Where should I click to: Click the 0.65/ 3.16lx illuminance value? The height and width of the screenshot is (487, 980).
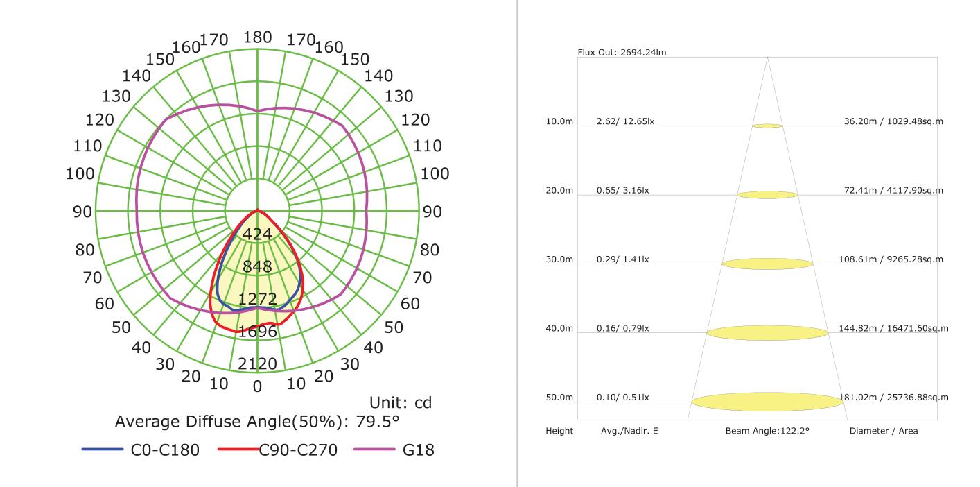point(623,191)
